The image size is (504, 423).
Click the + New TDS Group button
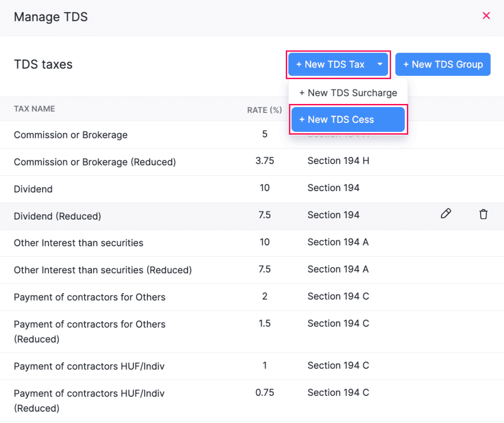pyautogui.click(x=443, y=65)
